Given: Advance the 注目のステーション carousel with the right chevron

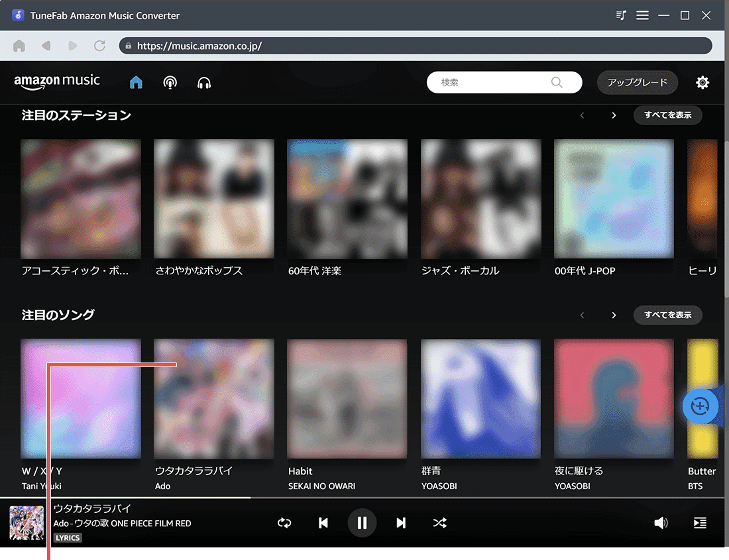Looking at the screenshot, I should click(x=614, y=115).
